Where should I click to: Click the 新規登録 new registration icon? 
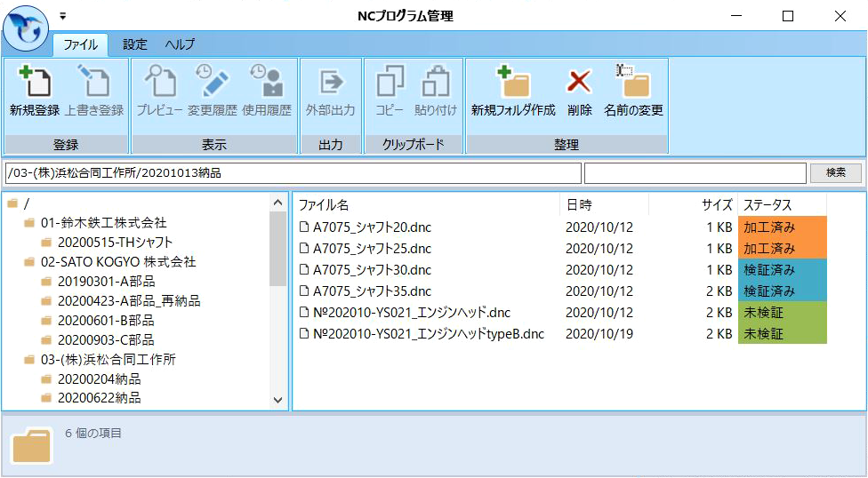tap(35, 92)
